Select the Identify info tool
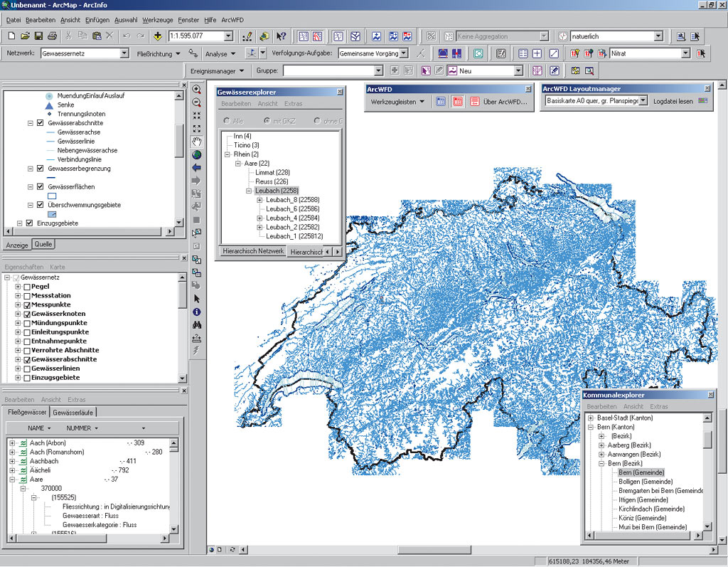Image resolution: width=728 pixels, height=567 pixels. point(197,312)
